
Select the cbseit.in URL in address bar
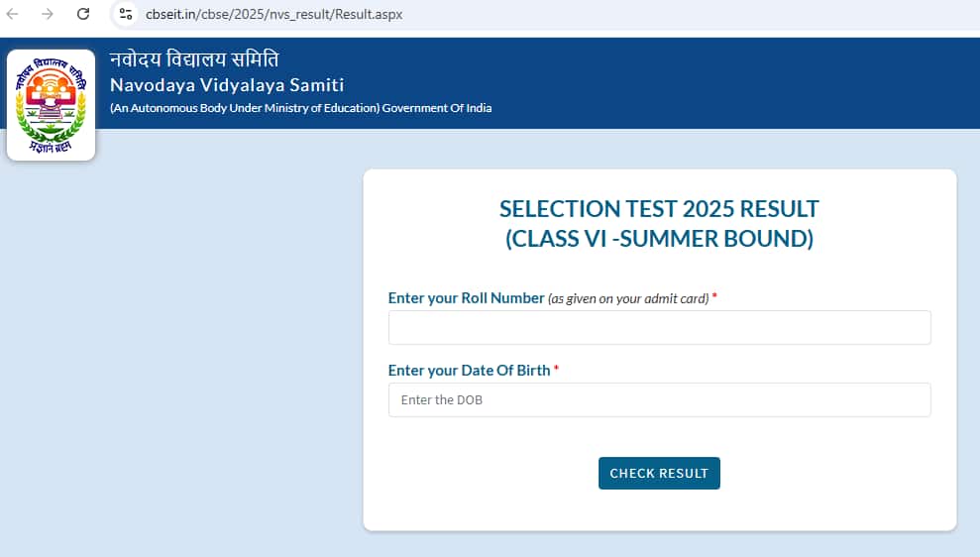coord(273,15)
